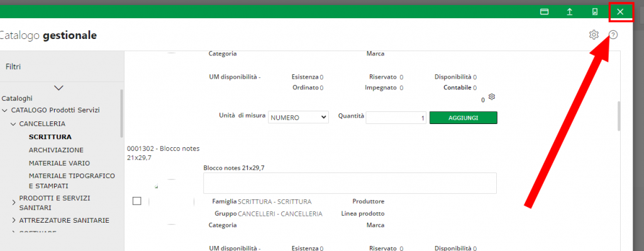Select ARCHIVIAZIONE in the catalog tree
644x251 pixels.
(56, 150)
